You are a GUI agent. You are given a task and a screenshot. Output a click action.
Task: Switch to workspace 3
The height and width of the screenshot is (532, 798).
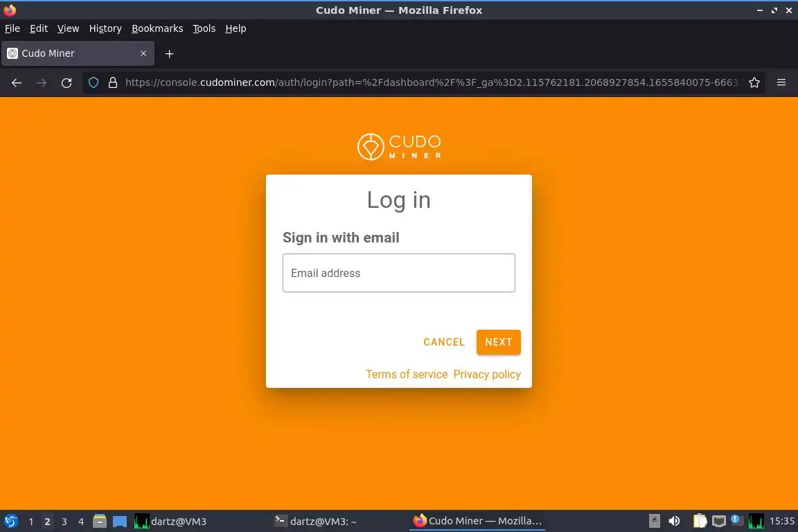point(64,522)
